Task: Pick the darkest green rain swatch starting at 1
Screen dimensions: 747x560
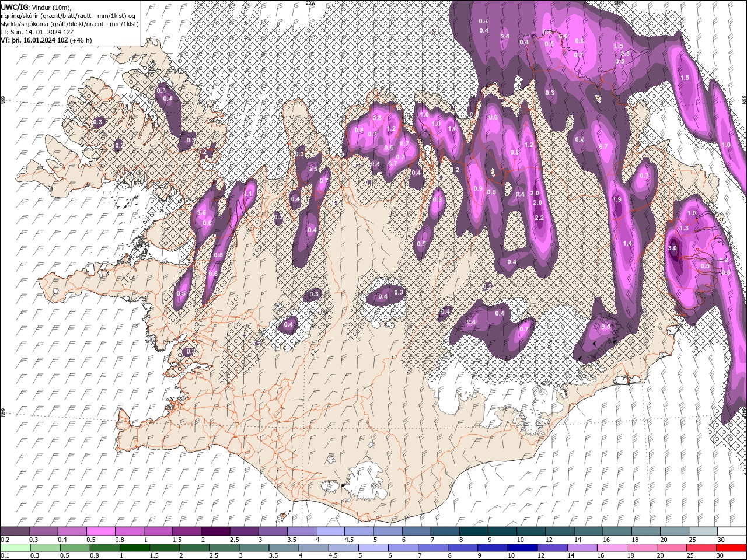Action: [x=134, y=548]
